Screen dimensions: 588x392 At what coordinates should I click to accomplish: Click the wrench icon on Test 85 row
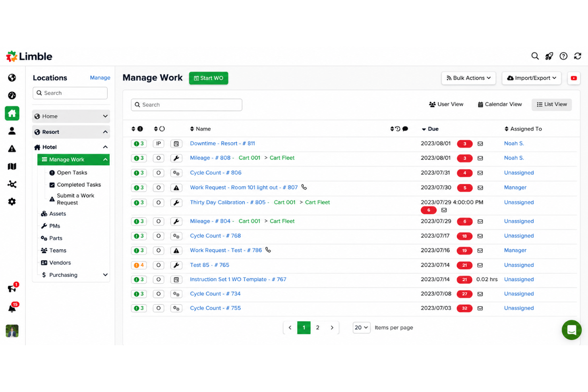tap(176, 265)
